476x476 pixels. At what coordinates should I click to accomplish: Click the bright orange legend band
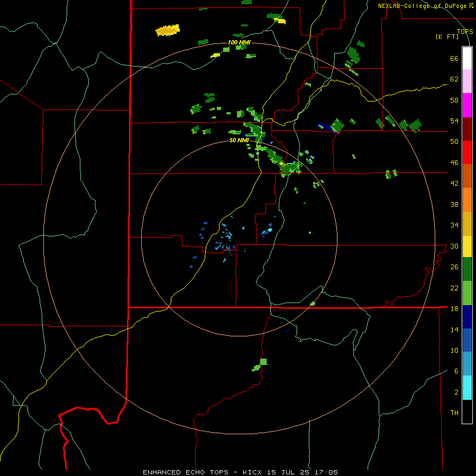[467, 200]
